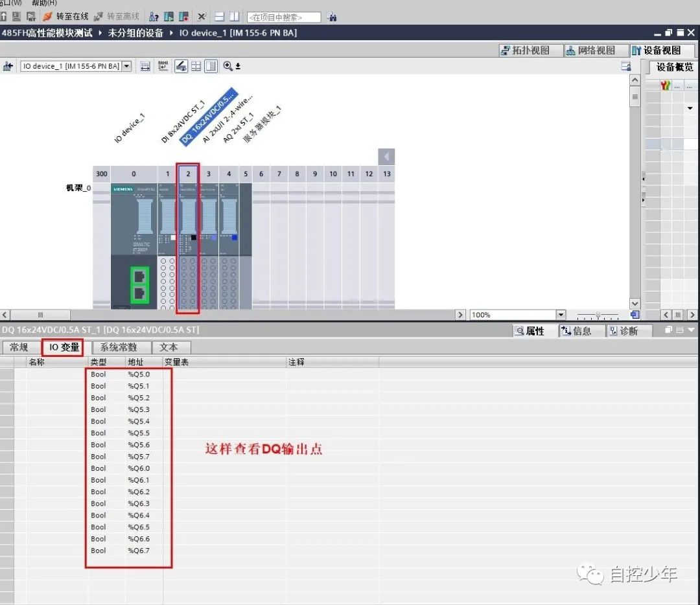Open the Device overview (设备概览) tab

pos(674,67)
